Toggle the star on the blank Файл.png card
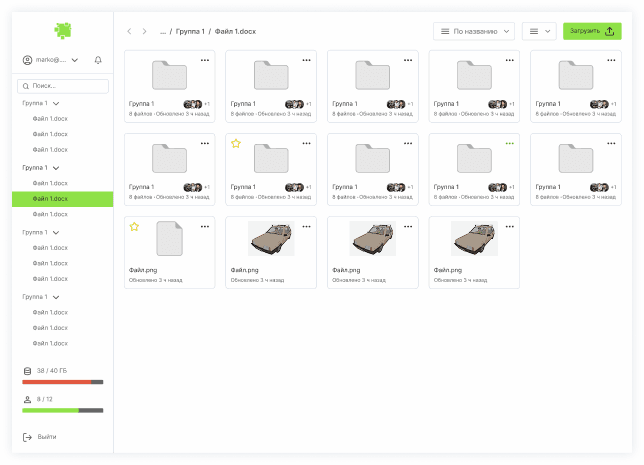 coord(134,227)
